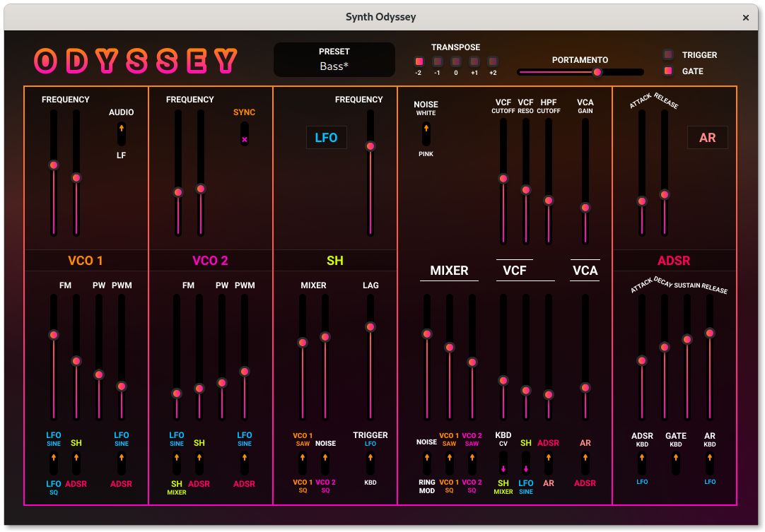
Task: Click the mixer NOISE level slider handle
Action: coord(427,334)
